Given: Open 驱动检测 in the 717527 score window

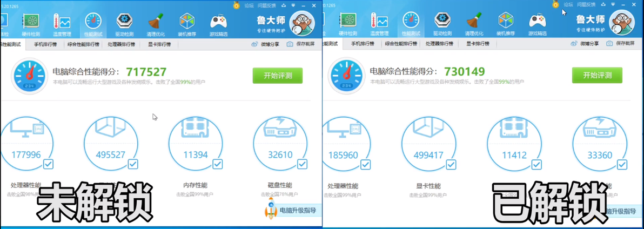Looking at the screenshot, I should click(124, 25).
